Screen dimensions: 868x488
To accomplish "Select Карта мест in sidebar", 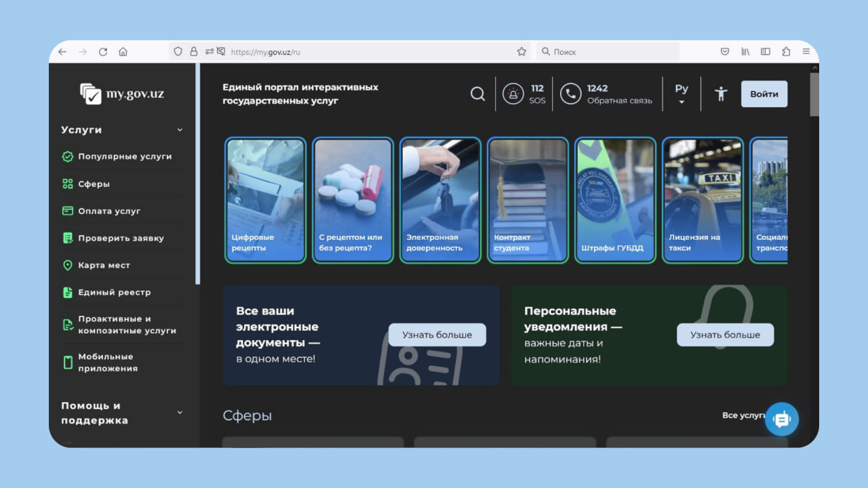I will click(x=104, y=265).
